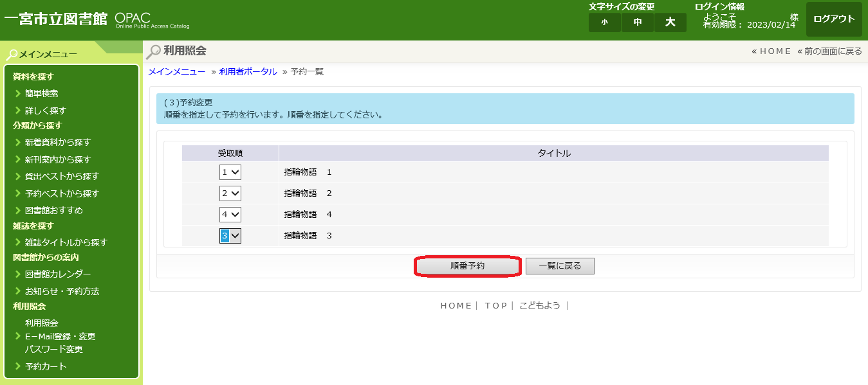The height and width of the screenshot is (385, 868).
Task: Open 雑誌タイトルから探す menu item
Action: [66, 242]
